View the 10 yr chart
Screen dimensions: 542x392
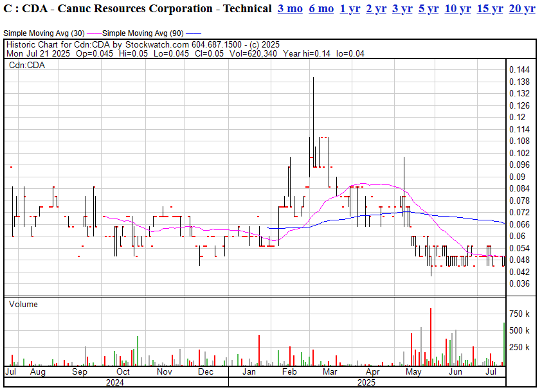coord(458,8)
